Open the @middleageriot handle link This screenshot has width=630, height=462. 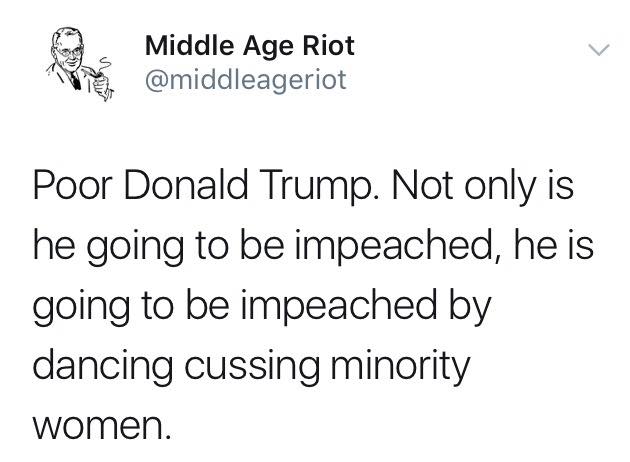(245, 80)
